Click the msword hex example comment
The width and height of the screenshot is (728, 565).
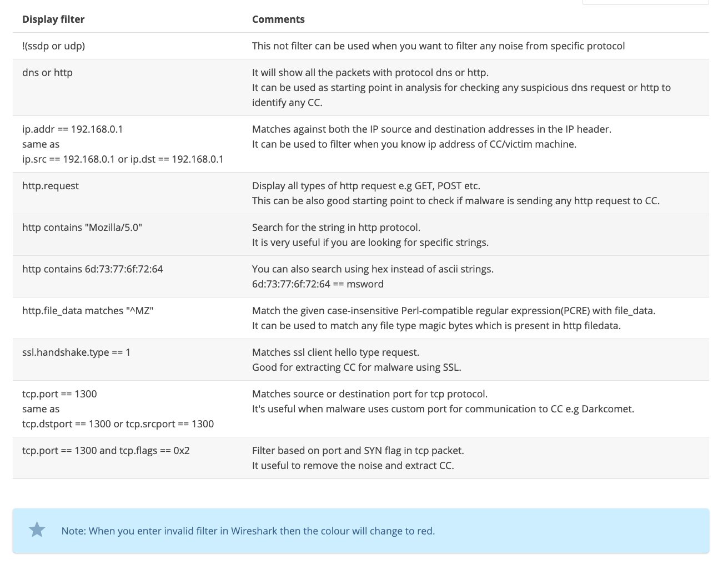[318, 284]
